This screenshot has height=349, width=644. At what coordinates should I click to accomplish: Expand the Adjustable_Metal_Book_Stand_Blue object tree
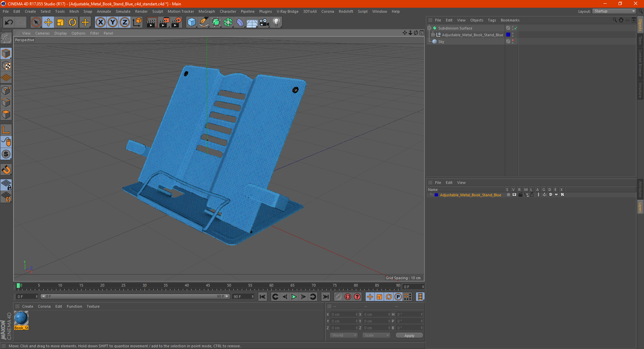click(433, 35)
